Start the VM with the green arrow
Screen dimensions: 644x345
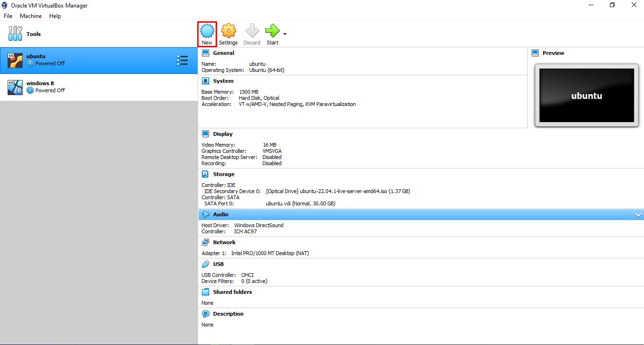click(x=272, y=31)
